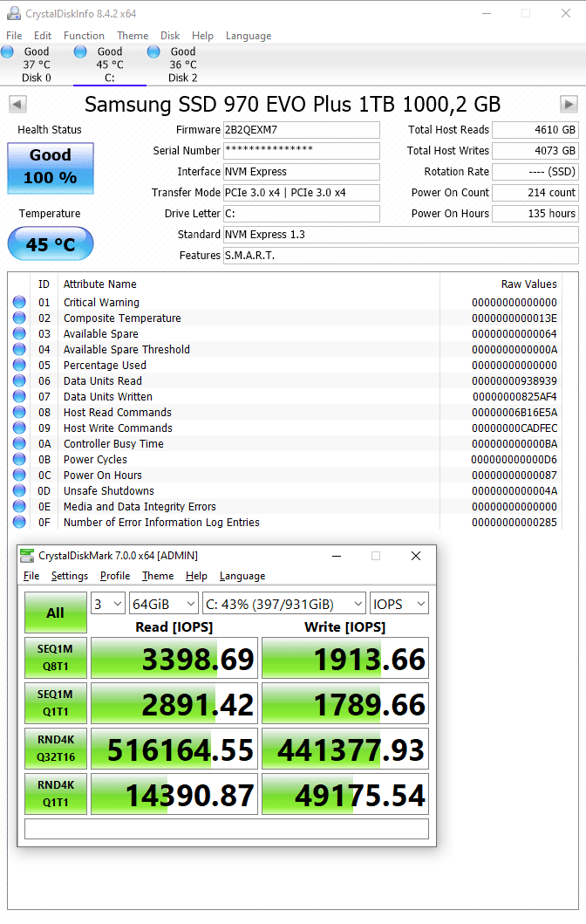Run SEQ1M Q1T1 benchmark

point(55,703)
